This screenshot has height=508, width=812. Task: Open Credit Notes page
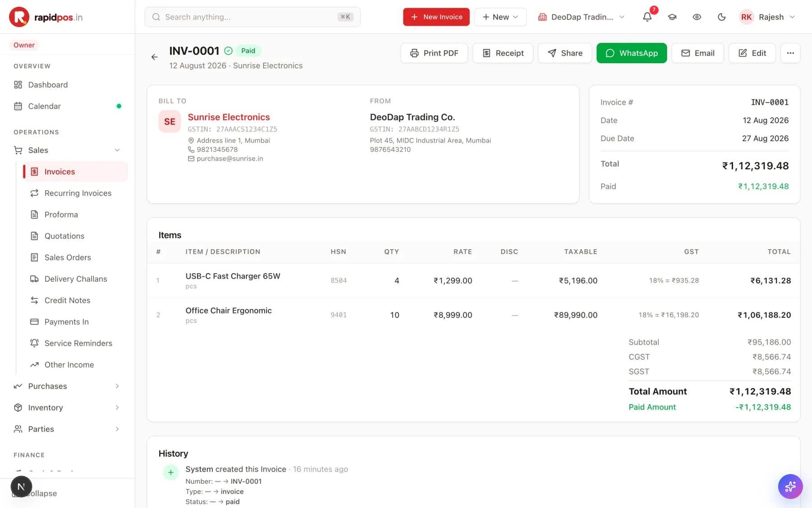click(x=75, y=300)
